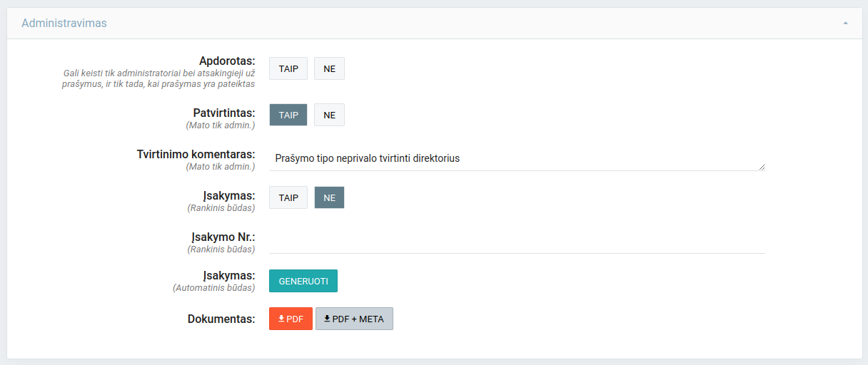Viewport: 868px width, 365px height.
Task: Select NE for manual Įsakymas
Action: [x=329, y=197]
